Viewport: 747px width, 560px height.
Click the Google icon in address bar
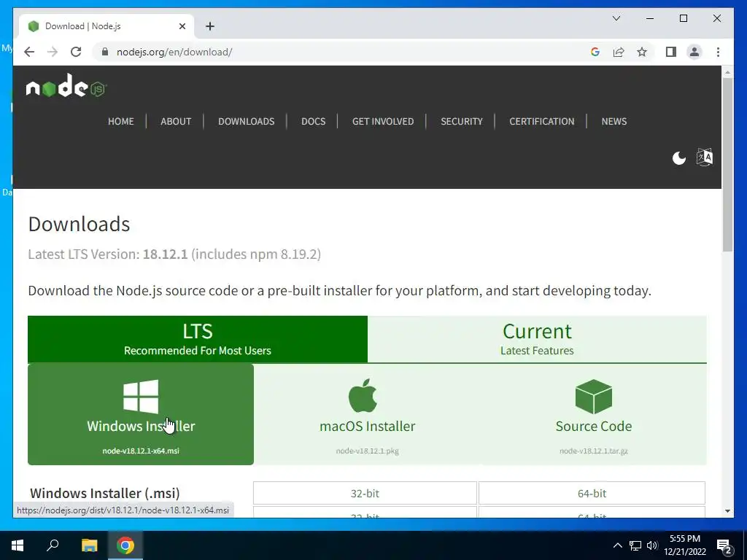click(x=595, y=52)
